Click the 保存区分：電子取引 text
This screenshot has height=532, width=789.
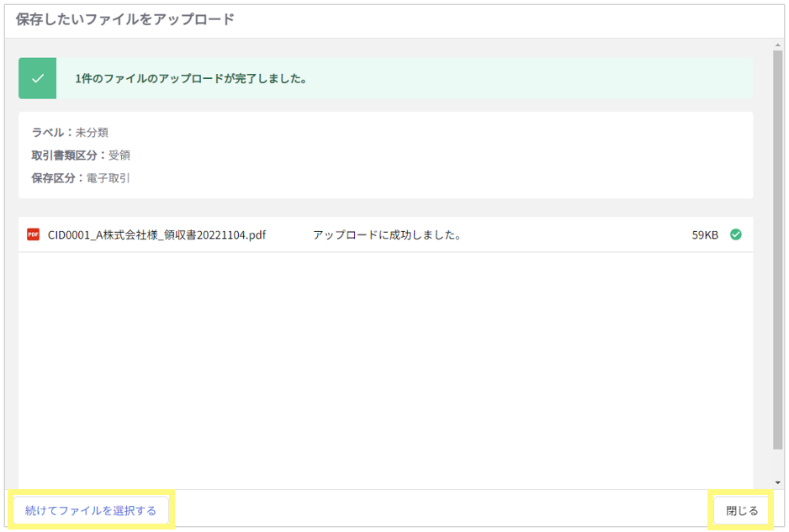click(x=81, y=178)
